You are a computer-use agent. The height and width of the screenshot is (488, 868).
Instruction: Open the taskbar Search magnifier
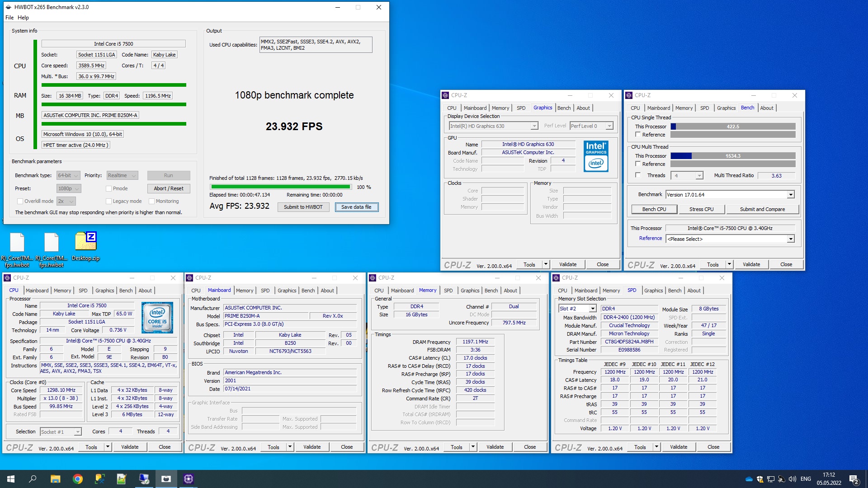click(x=33, y=479)
